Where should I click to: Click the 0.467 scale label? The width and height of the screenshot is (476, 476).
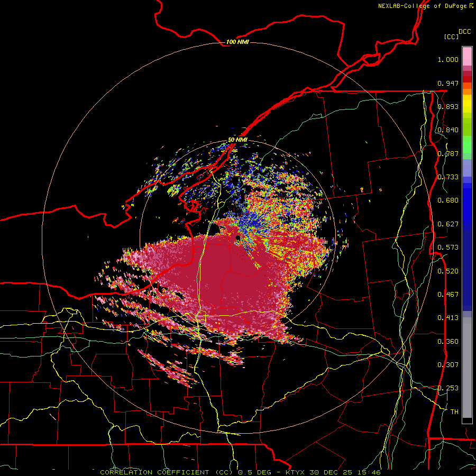(448, 295)
